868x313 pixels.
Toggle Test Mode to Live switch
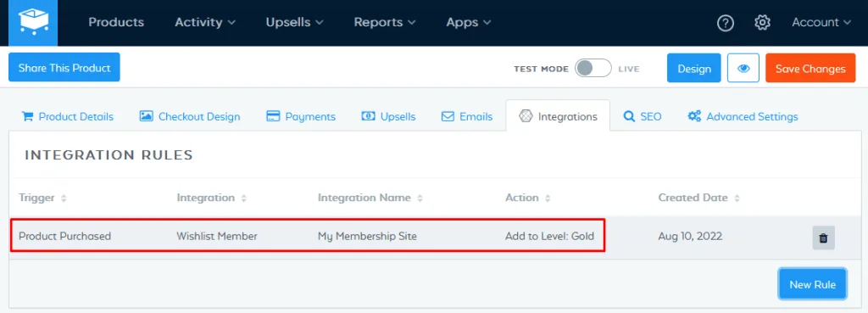point(593,69)
